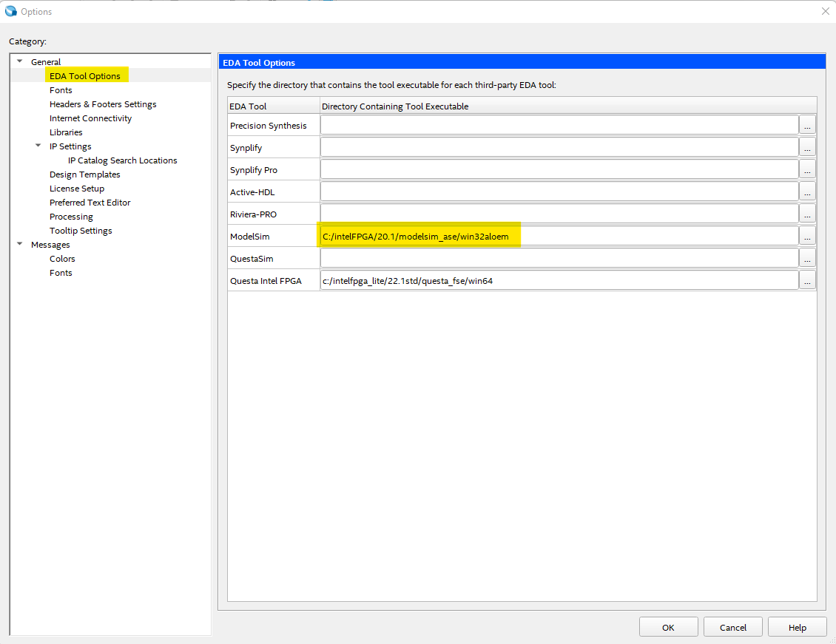Browse for ModelSim directory

pyautogui.click(x=807, y=236)
